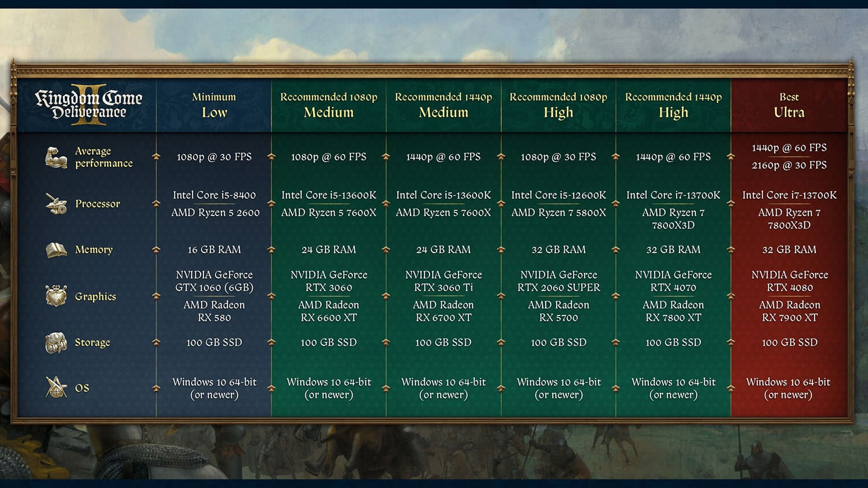Click the compass OS icon
This screenshot has height=488, width=868.
click(56, 387)
